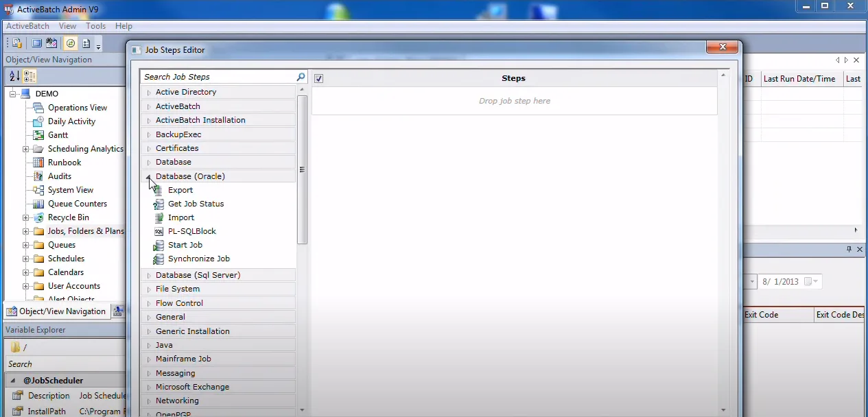Select the PL-SQLBlock job step
The width and height of the screenshot is (868, 417).
192,231
